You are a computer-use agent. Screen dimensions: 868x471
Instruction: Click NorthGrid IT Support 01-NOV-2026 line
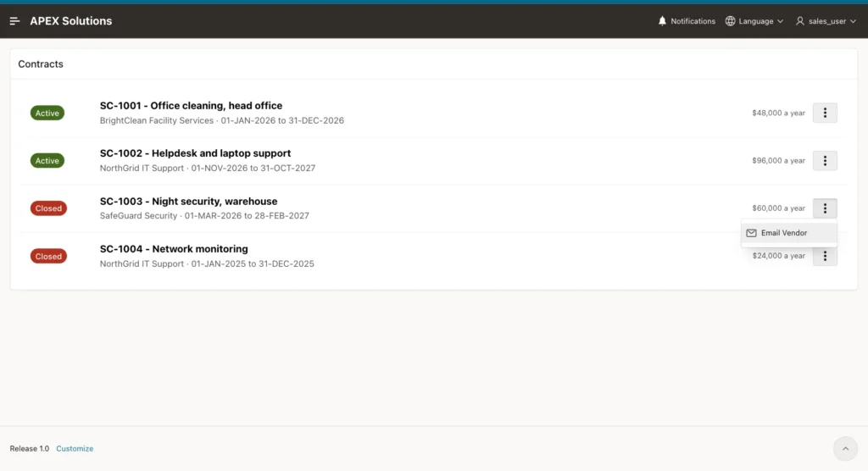click(x=207, y=169)
